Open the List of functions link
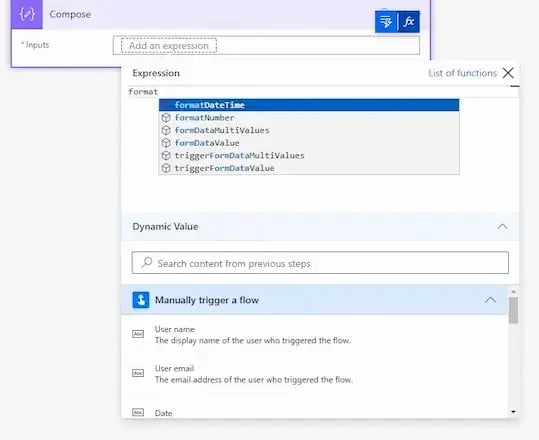Viewport: 539px width, 440px height. pos(462,73)
